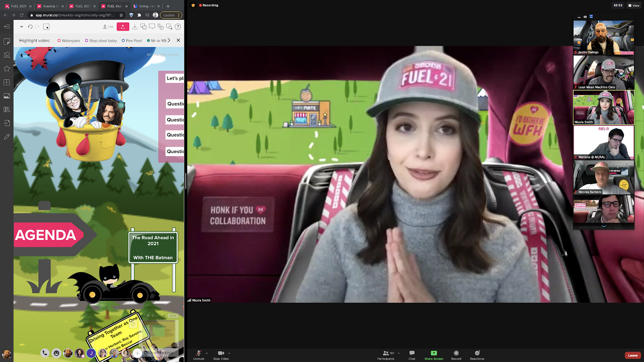Select the sticky note tool in Mural sidebar
Screen dimensions: 644x362
tap(7, 41)
